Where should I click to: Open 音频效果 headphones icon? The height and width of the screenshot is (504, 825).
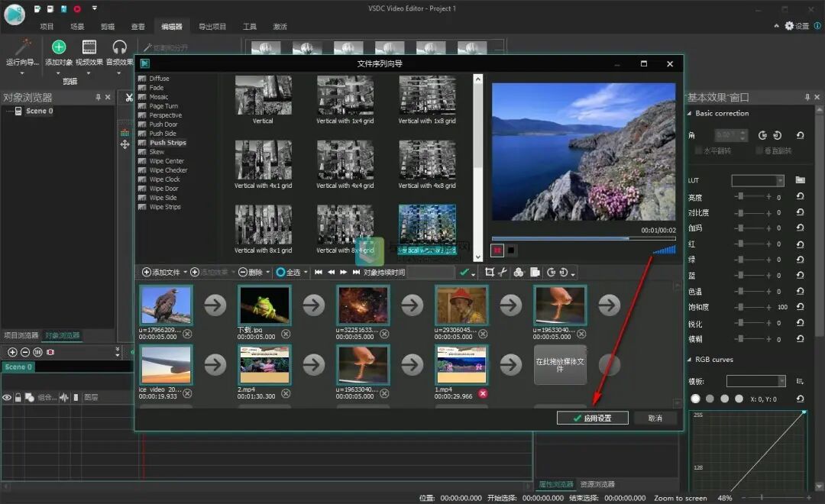coord(119,47)
